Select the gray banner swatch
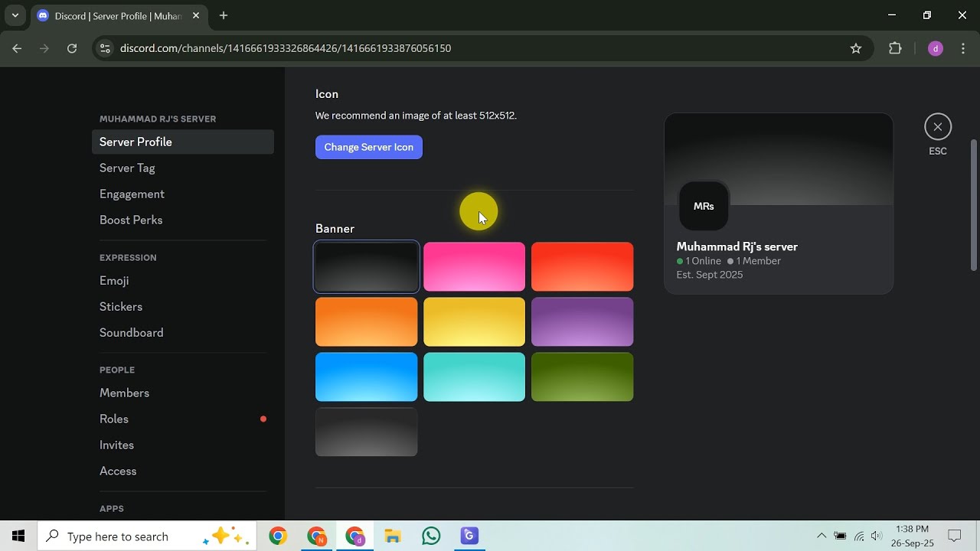Viewport: 980px width, 551px height. point(367,432)
